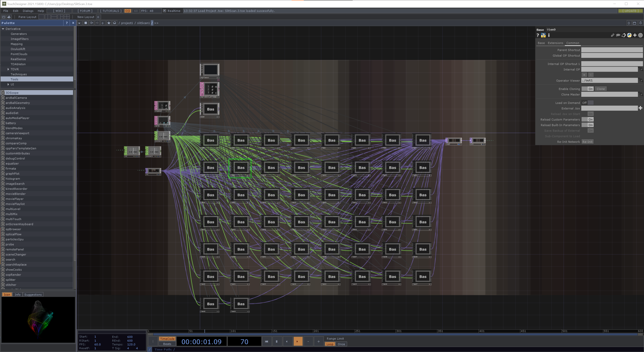Image resolution: width=644 pixels, height=352 pixels.
Task: Collapse the Derivative palette tree
Action: 3,29
